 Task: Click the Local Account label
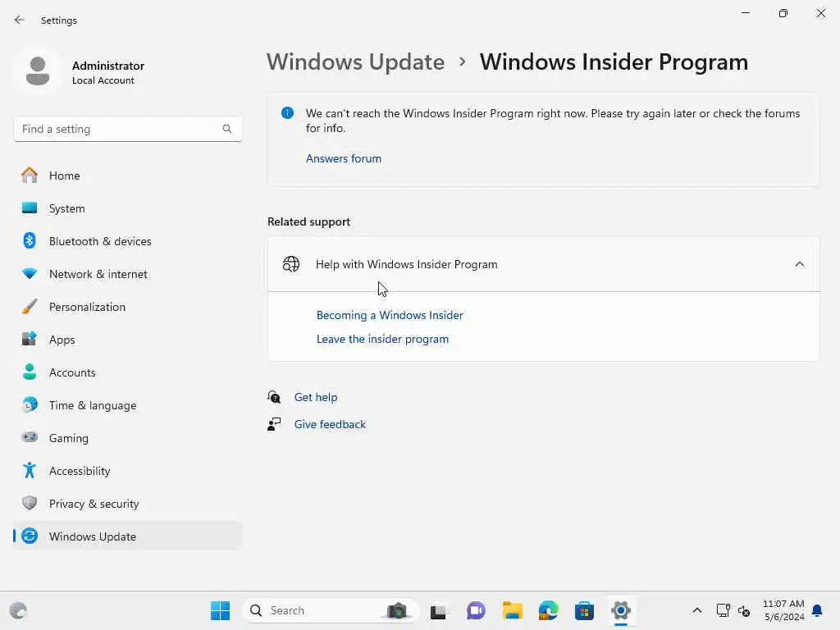[x=103, y=80]
